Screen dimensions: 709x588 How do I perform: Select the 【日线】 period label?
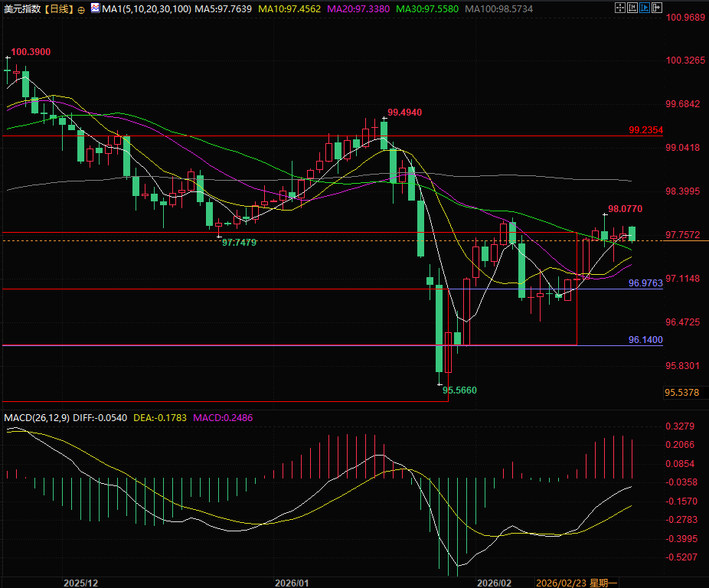tap(59, 9)
